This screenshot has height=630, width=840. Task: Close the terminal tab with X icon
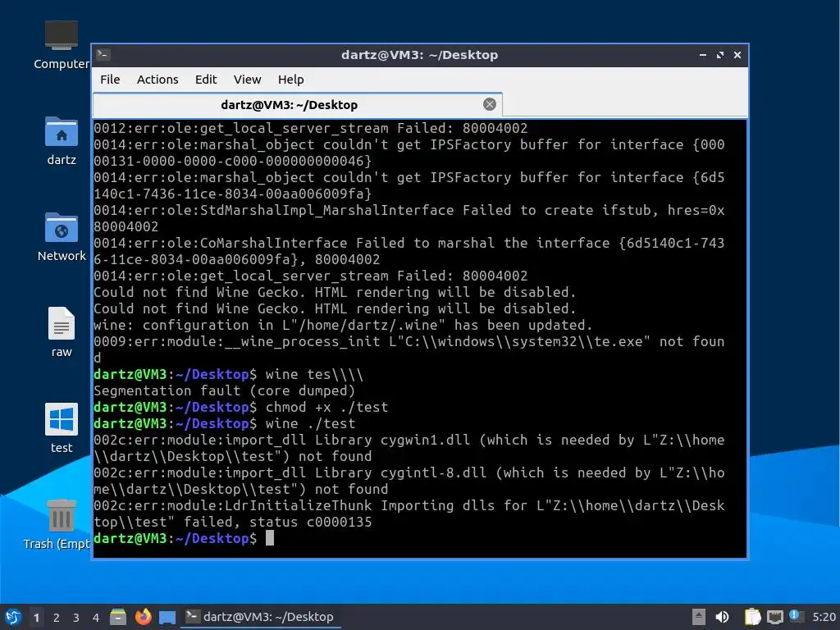(x=489, y=104)
